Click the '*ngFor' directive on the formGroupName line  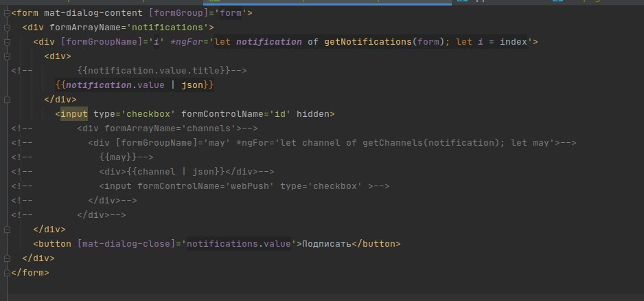click(187, 42)
